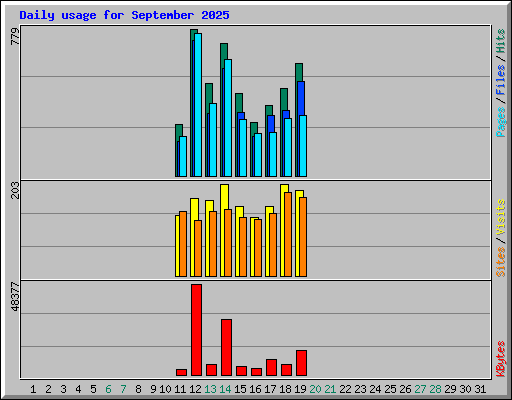Select the green Hits bar top for day 14

pos(224,51)
